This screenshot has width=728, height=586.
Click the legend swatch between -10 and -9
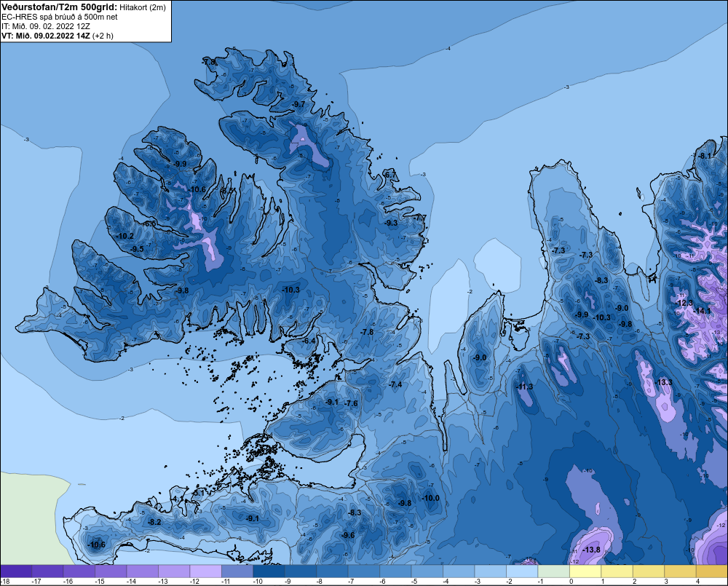[269, 571]
